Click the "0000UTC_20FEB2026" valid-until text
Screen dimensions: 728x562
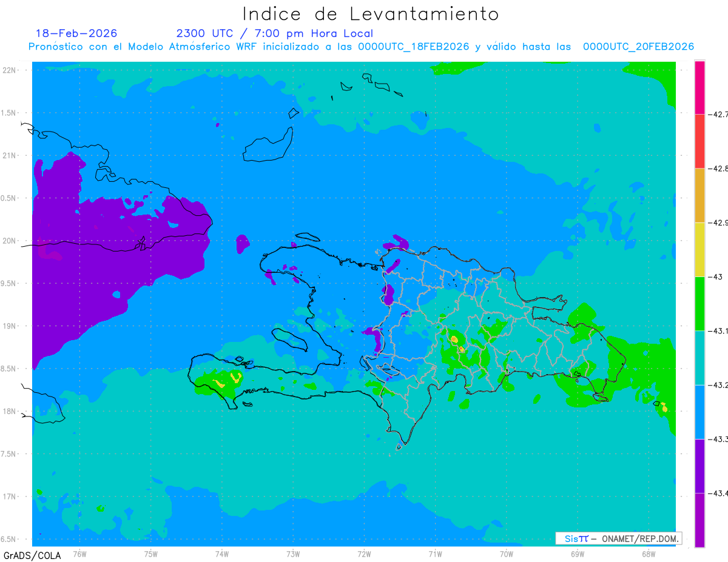638,47
